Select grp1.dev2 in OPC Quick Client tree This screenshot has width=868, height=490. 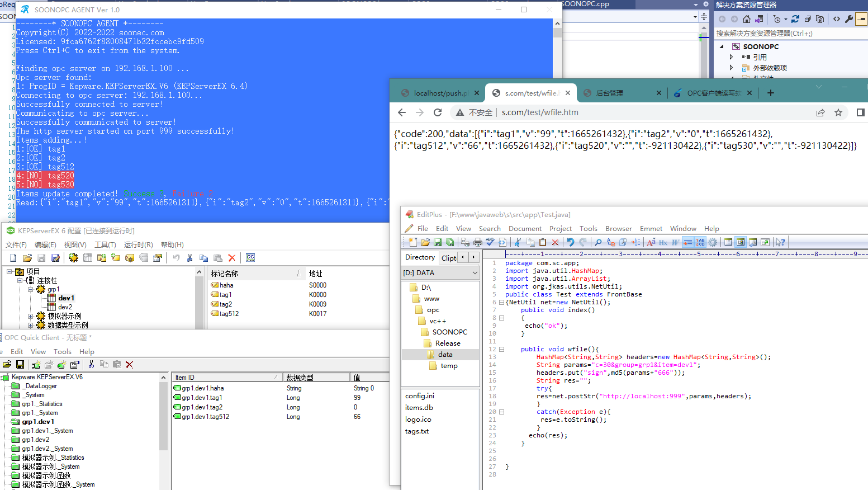(36, 440)
